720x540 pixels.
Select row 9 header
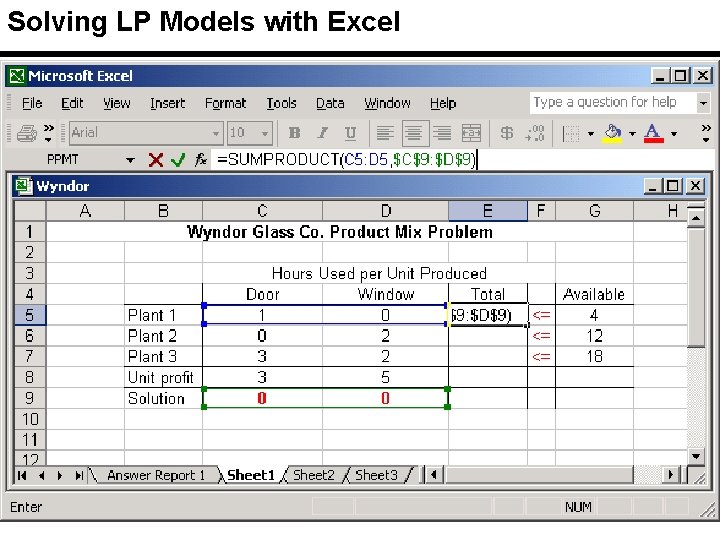(30, 398)
